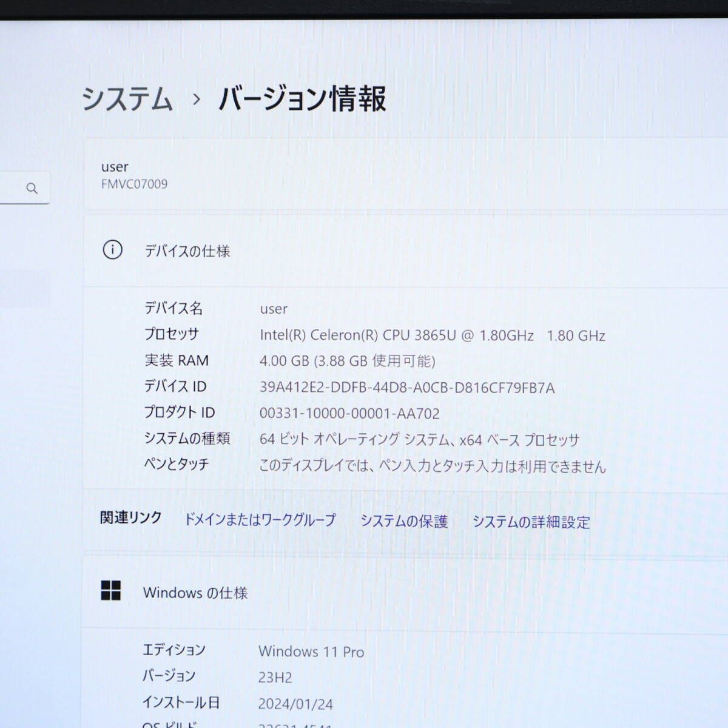Viewport: 728px width, 728px height.
Task: Click the エディション label
Action: click(x=174, y=650)
